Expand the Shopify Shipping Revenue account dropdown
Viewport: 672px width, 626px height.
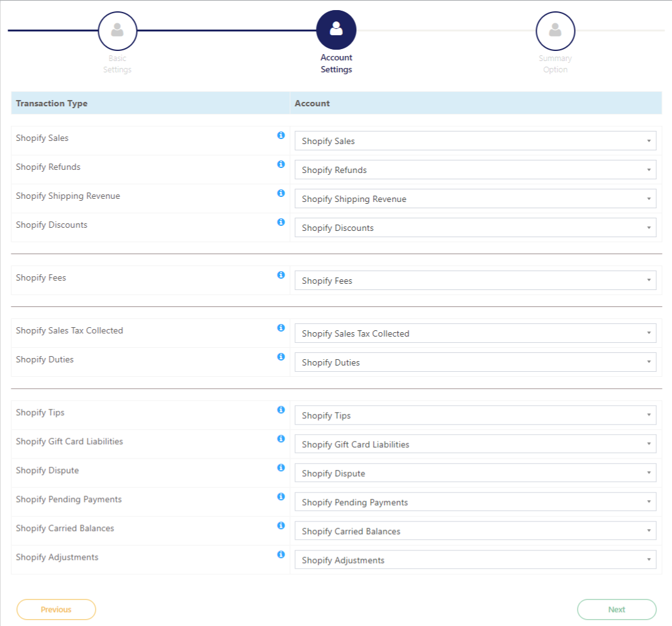coord(475,199)
